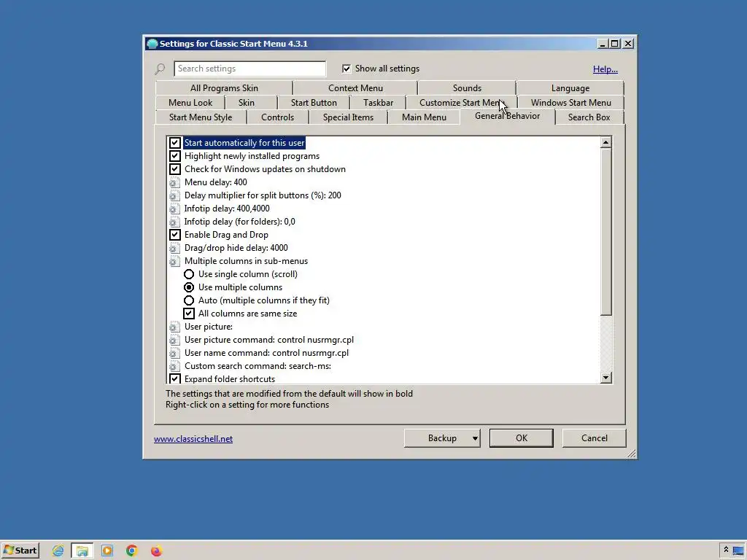The image size is (747, 560).
Task: Switch to Customize Start Menu tab
Action: [460, 103]
